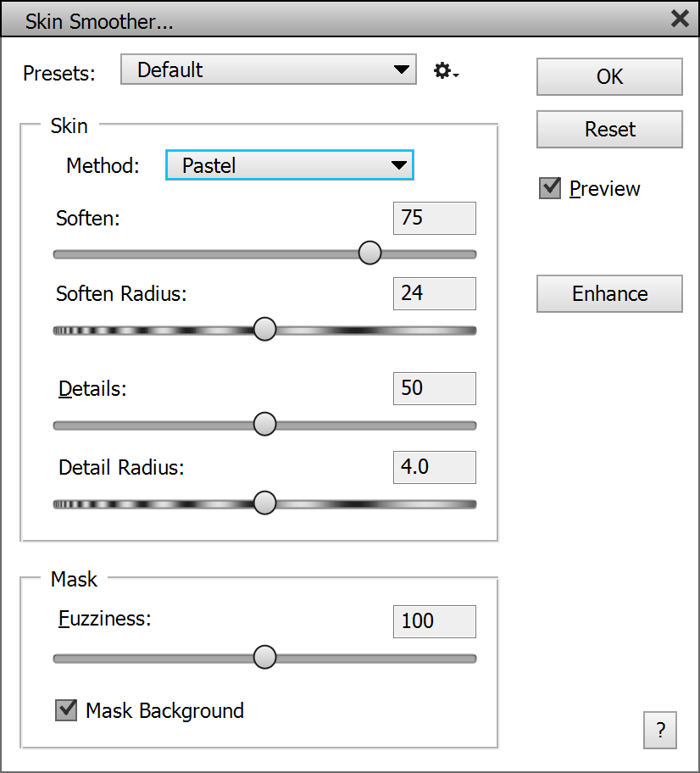The image size is (700, 773).
Task: Click the Soften slider handle
Action: 369,253
